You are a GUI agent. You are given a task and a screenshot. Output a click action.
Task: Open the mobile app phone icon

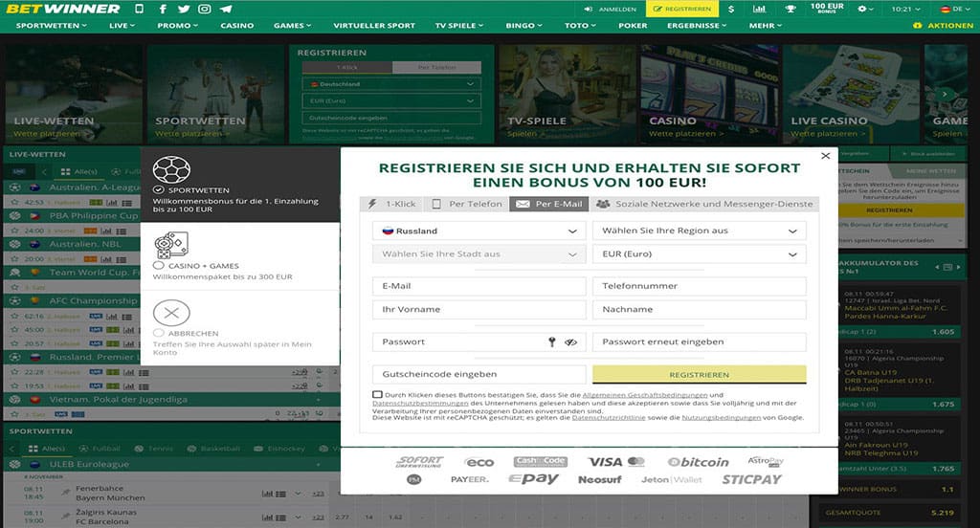(140, 9)
